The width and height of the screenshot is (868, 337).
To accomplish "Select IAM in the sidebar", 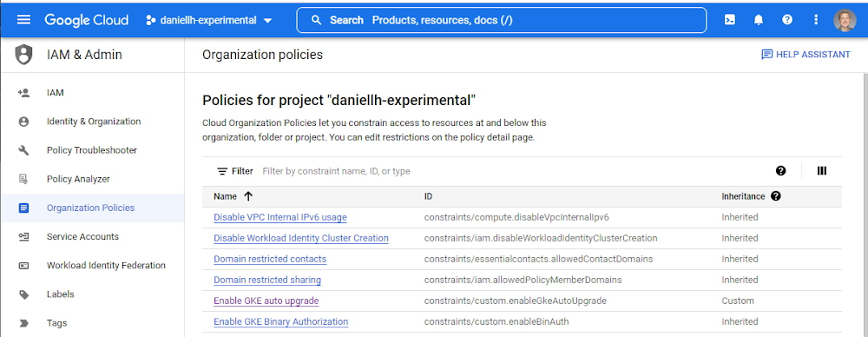I will click(x=56, y=93).
